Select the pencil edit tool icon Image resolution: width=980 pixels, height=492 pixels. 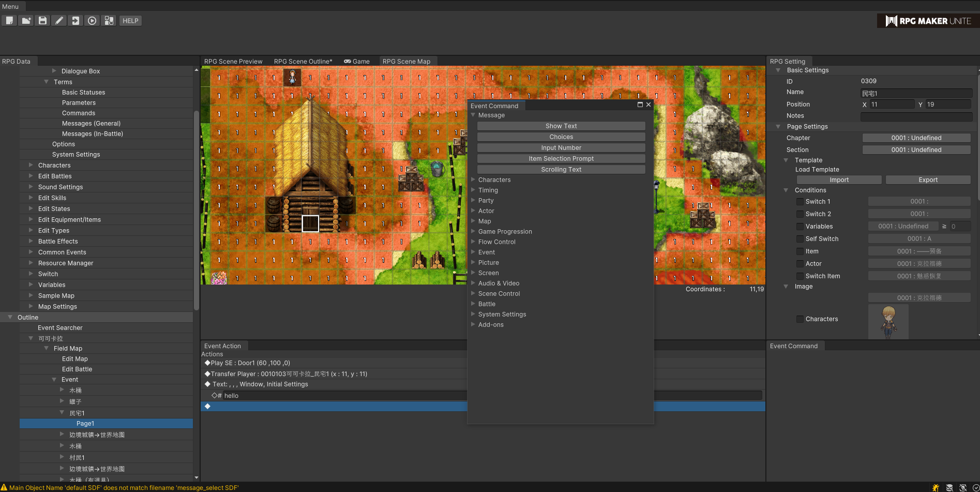click(x=59, y=21)
